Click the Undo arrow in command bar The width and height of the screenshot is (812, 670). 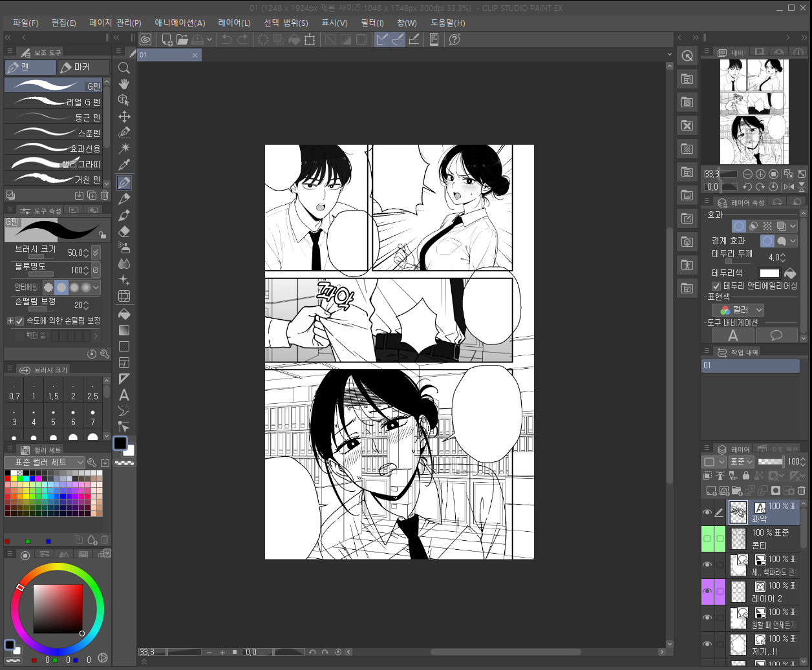(227, 39)
